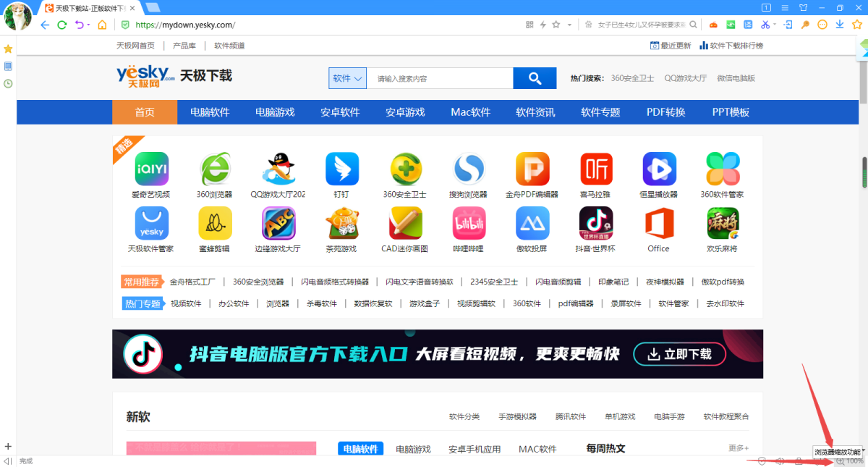Open the 手游模拟器 category link
The width and height of the screenshot is (868, 467).
[517, 416]
